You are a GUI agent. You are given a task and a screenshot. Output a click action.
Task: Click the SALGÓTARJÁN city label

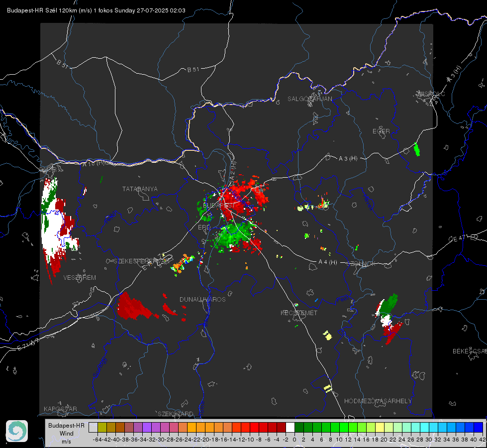pos(309,99)
